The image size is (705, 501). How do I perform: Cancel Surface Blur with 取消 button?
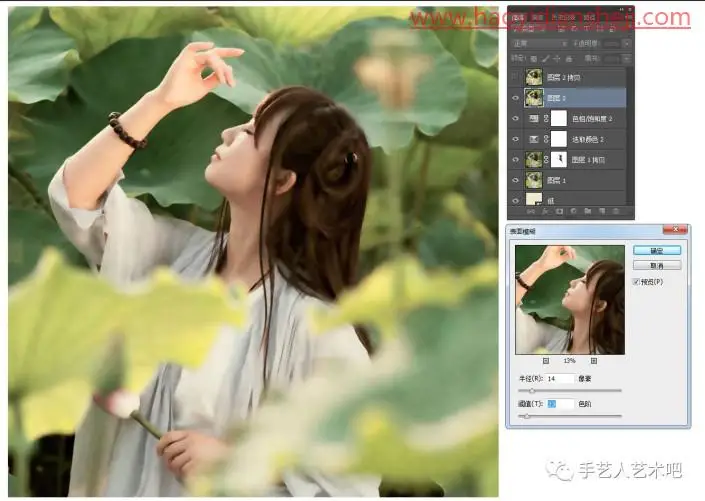657,266
